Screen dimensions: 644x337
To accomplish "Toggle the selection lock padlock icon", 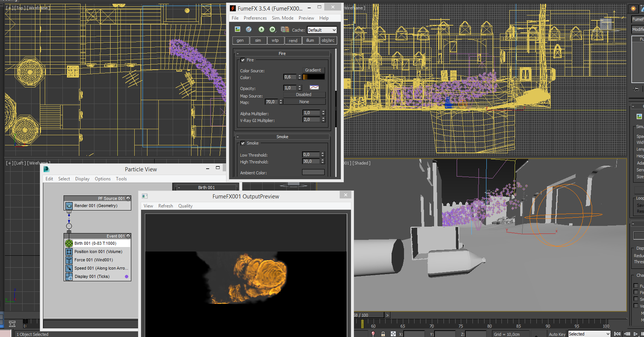I will [x=383, y=334].
